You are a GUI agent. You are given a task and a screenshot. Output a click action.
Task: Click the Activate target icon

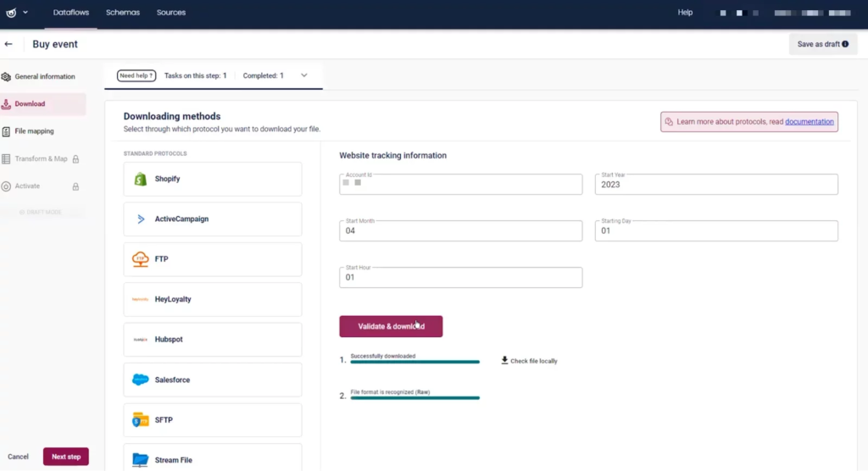tap(6, 186)
